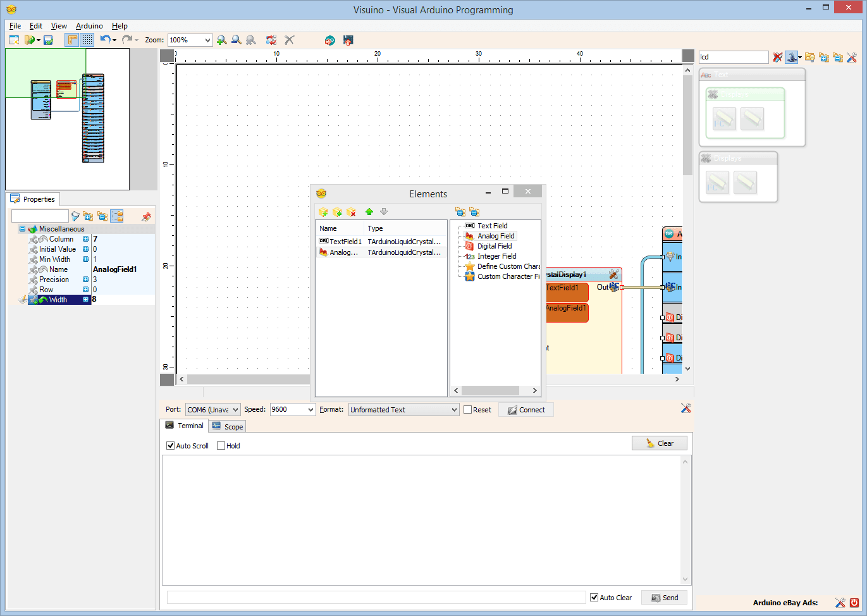Open the wizard tool in the component panel
The image size is (867, 616).
[x=792, y=57]
